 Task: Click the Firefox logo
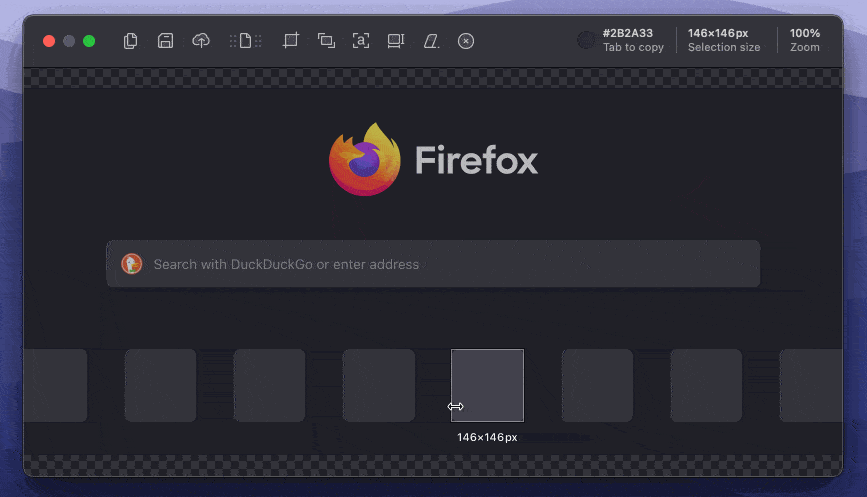(x=365, y=159)
